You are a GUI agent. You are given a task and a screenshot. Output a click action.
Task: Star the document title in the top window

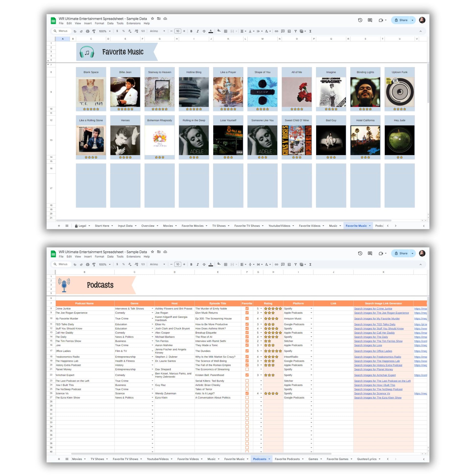tap(152, 19)
